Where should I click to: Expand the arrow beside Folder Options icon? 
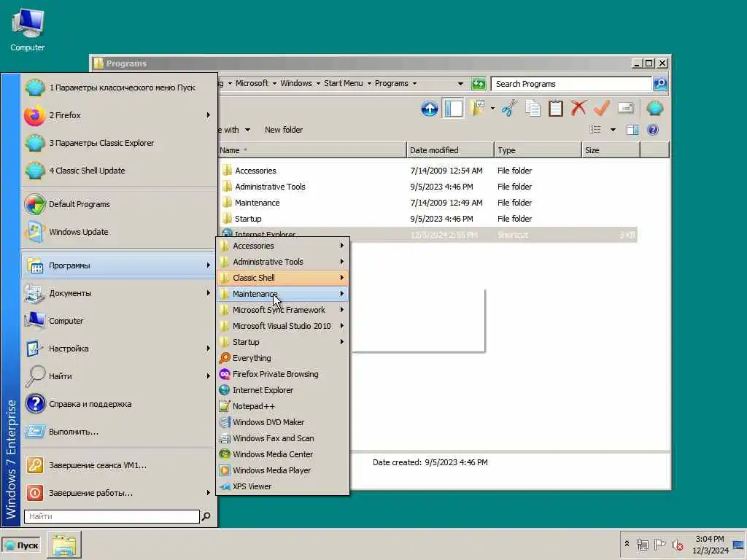point(492,109)
